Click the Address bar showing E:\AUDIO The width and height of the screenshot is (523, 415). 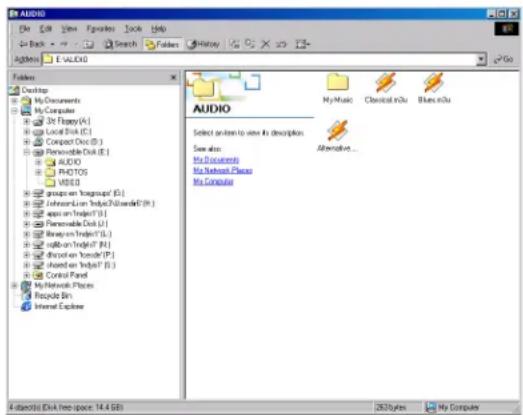click(x=259, y=59)
